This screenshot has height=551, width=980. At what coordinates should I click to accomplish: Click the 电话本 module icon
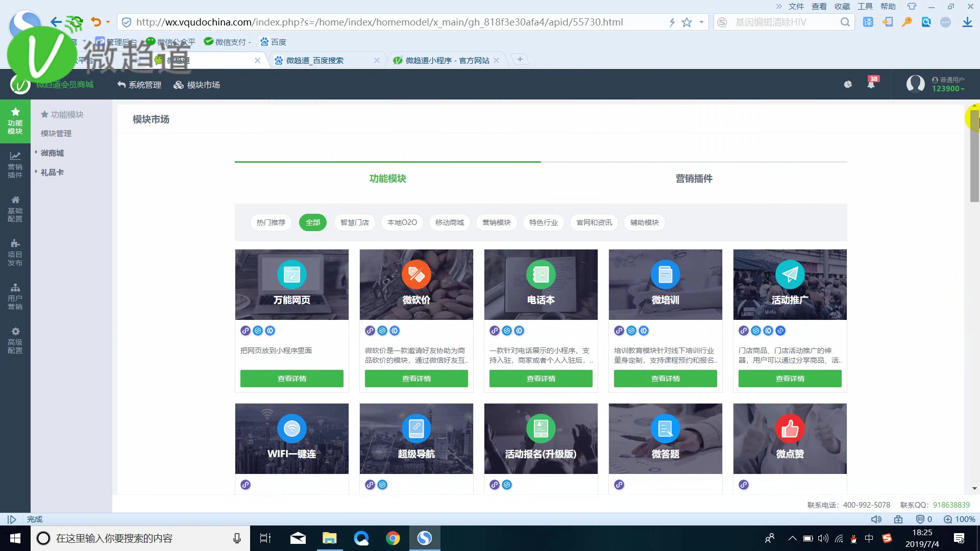point(541,274)
